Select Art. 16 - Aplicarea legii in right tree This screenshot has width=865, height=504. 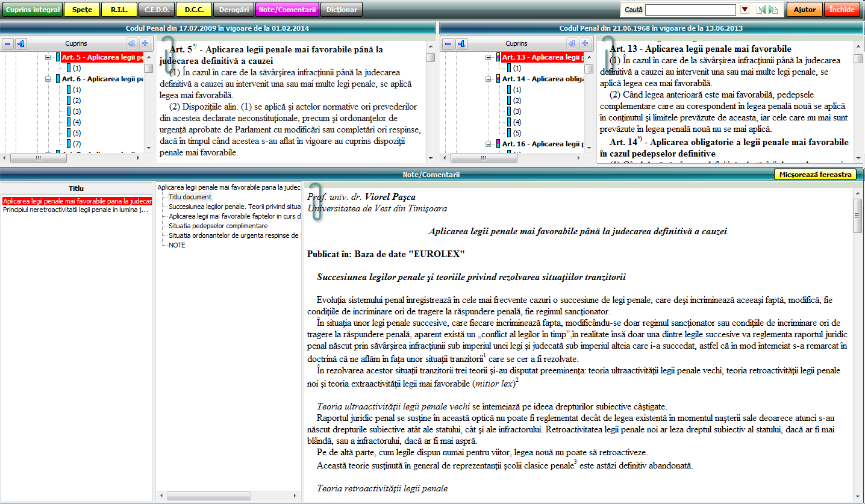[x=543, y=144]
